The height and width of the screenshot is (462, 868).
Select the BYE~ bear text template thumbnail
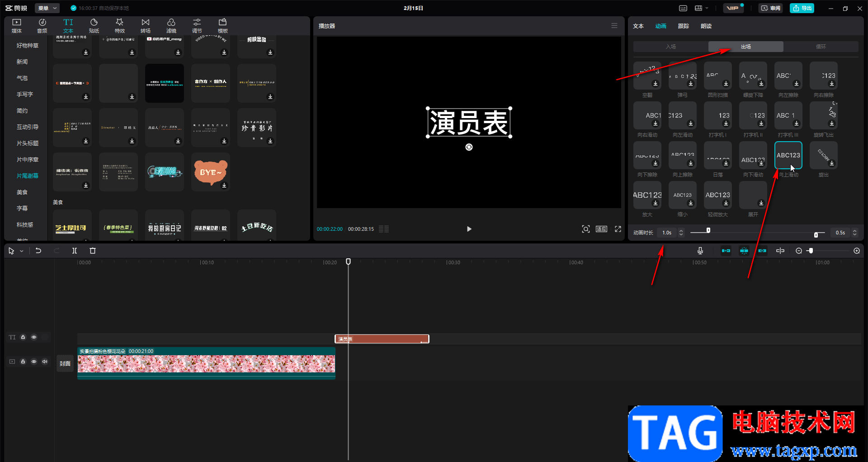click(x=211, y=172)
